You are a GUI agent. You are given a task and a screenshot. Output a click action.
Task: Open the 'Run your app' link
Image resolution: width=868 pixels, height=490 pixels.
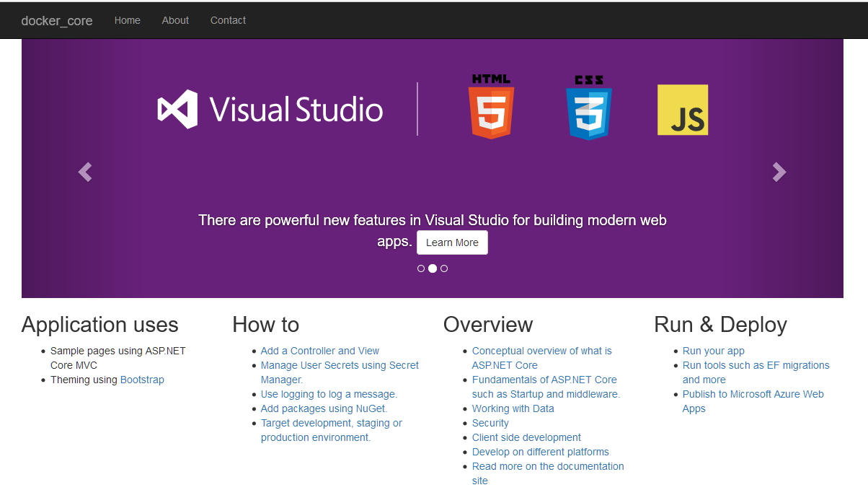click(x=714, y=351)
